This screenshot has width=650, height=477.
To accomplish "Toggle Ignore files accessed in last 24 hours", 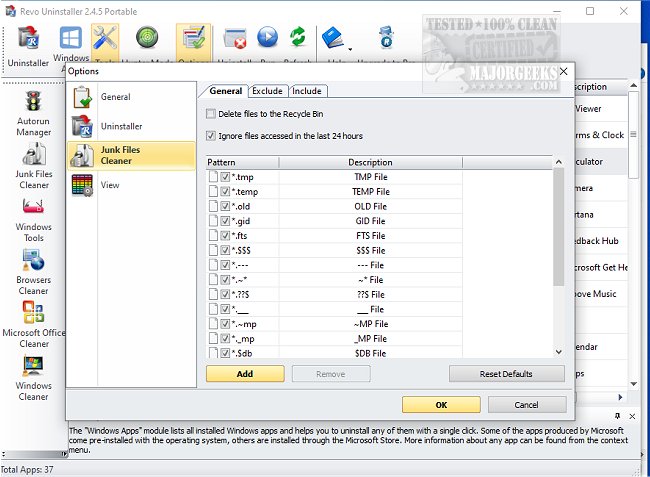I will tap(211, 136).
